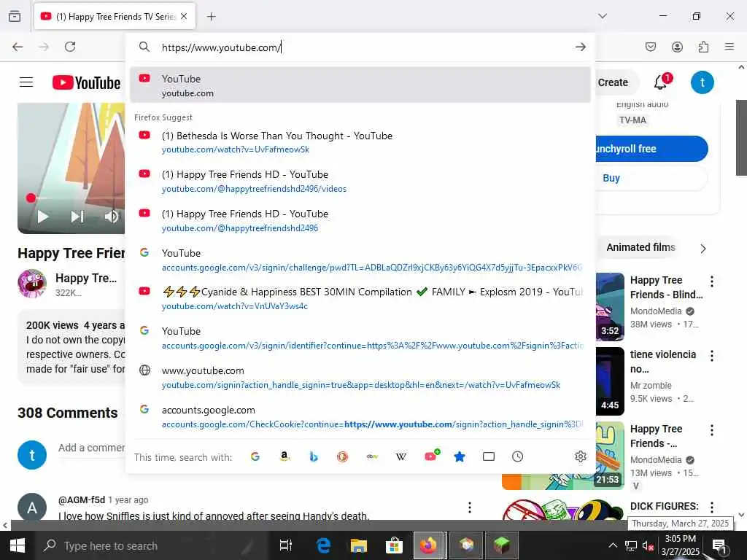Open options for DICK FIGURES video
Screen dimensions: 747x560
tap(712, 507)
